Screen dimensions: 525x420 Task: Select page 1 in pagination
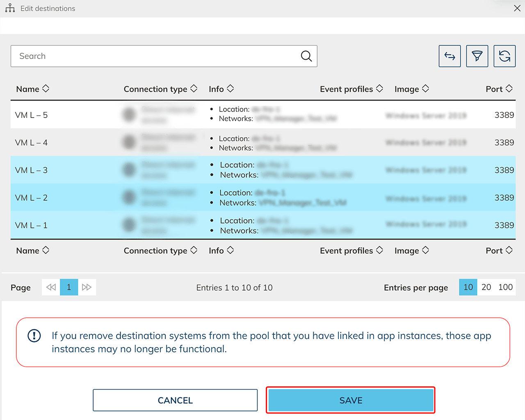(69, 287)
